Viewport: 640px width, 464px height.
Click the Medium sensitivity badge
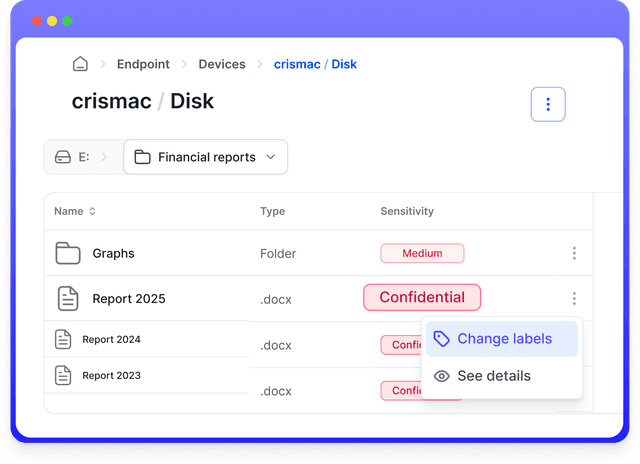pyautogui.click(x=422, y=254)
